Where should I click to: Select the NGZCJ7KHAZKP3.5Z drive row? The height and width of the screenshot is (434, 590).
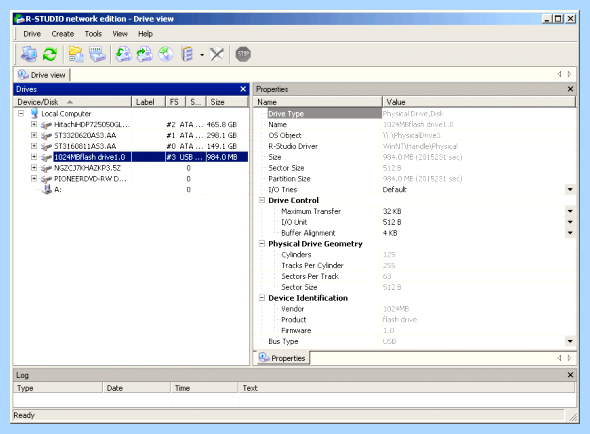click(x=131, y=168)
